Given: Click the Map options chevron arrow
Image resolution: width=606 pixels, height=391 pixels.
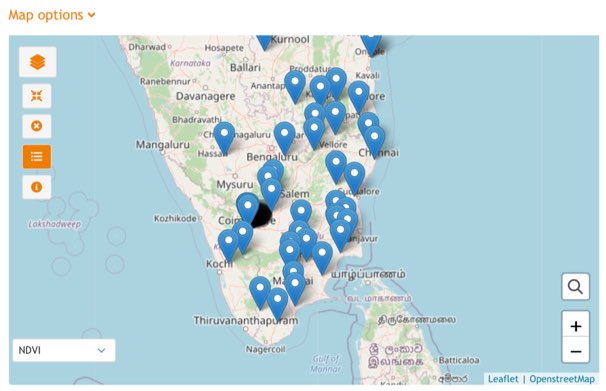Looking at the screenshot, I should point(92,15).
